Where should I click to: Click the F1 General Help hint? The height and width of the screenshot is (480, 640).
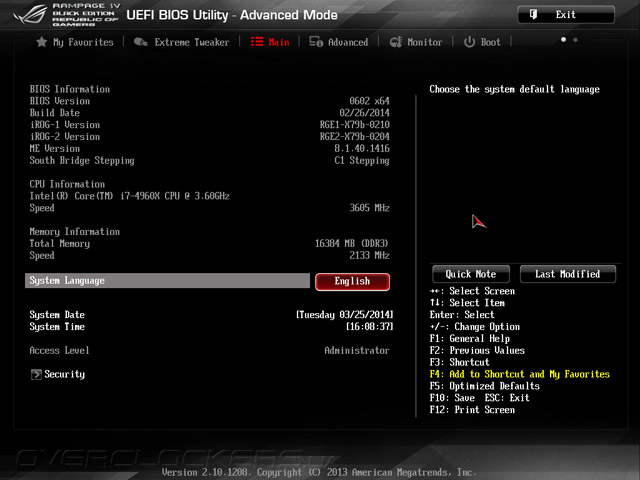(x=469, y=338)
